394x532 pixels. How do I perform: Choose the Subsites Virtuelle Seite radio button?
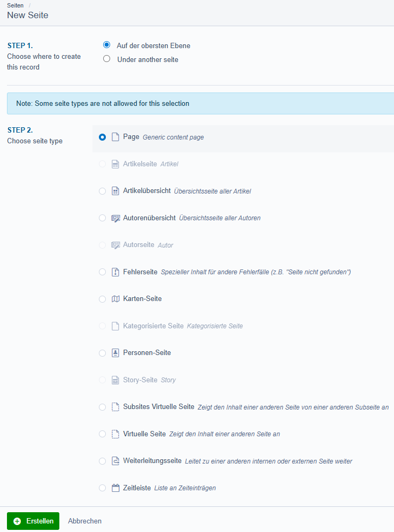click(103, 407)
